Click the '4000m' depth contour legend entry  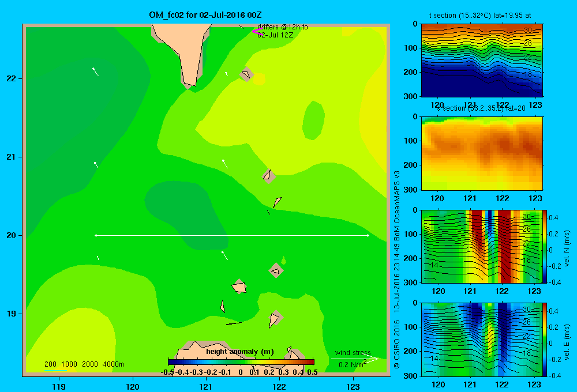[113, 364]
